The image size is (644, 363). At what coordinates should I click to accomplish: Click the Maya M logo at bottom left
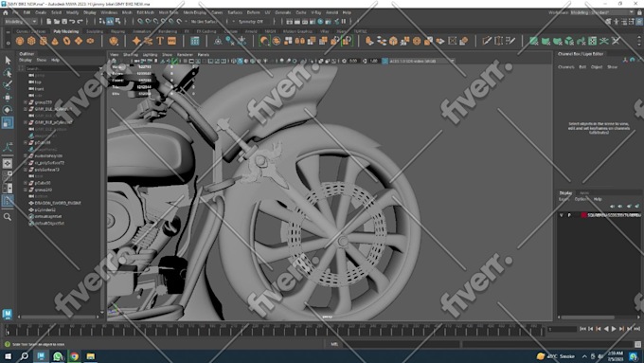point(8,314)
